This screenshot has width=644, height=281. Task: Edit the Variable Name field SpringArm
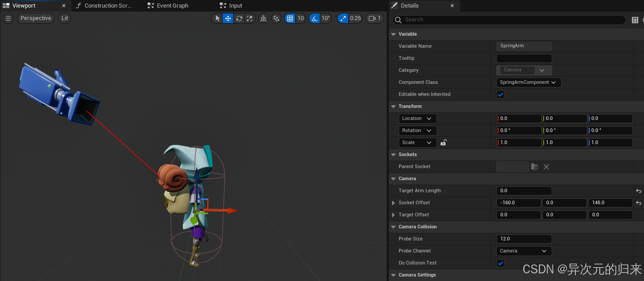pos(524,46)
